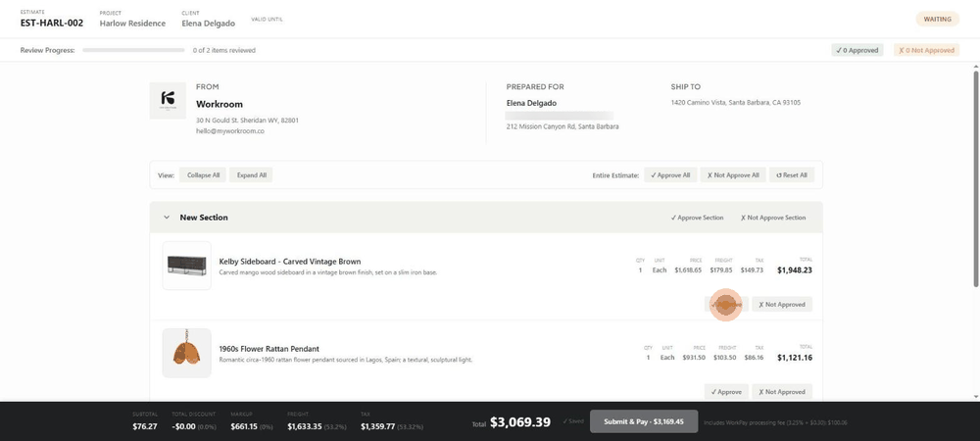Click freight amount $1,633.35 in footer
Image resolution: width=980 pixels, height=441 pixels.
(x=305, y=426)
